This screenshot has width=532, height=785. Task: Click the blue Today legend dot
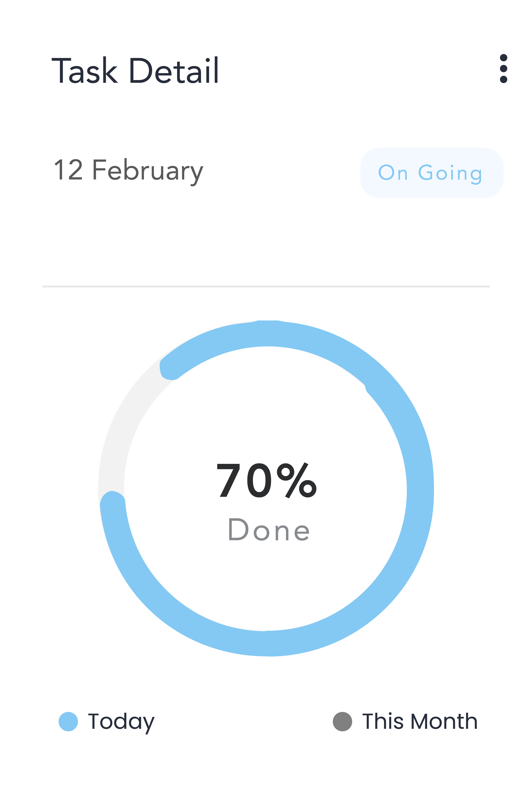(x=68, y=721)
